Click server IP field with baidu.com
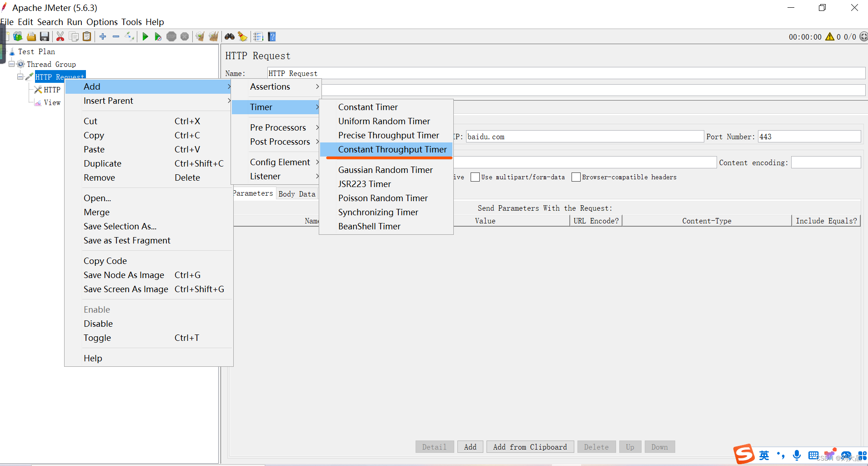Image resolution: width=868 pixels, height=466 pixels. coord(585,137)
